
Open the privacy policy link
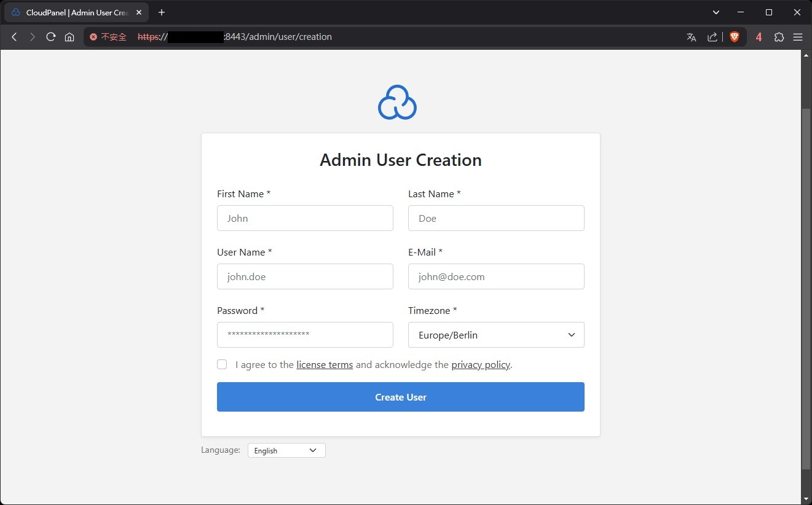(481, 365)
